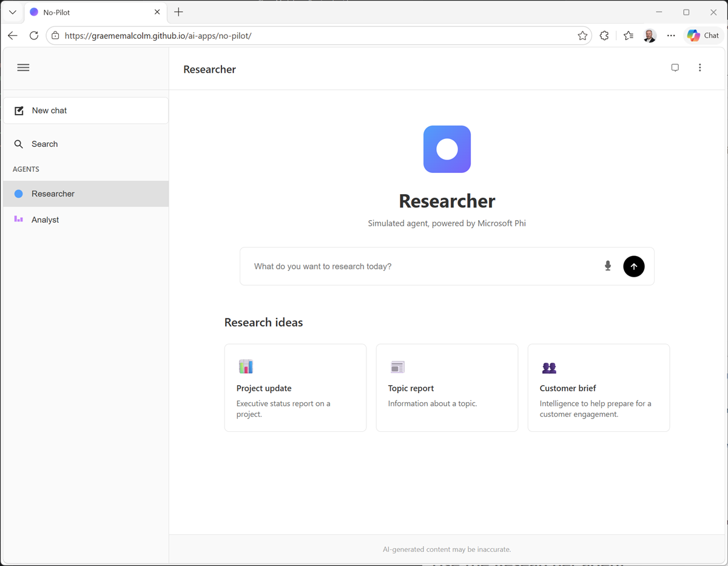Click the Project update chart icon
This screenshot has height=566, width=728.
246,366
